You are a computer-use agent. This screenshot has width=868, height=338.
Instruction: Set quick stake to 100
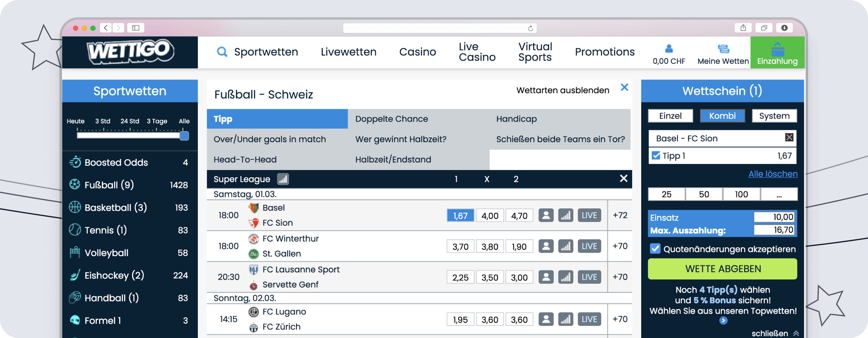click(x=741, y=194)
